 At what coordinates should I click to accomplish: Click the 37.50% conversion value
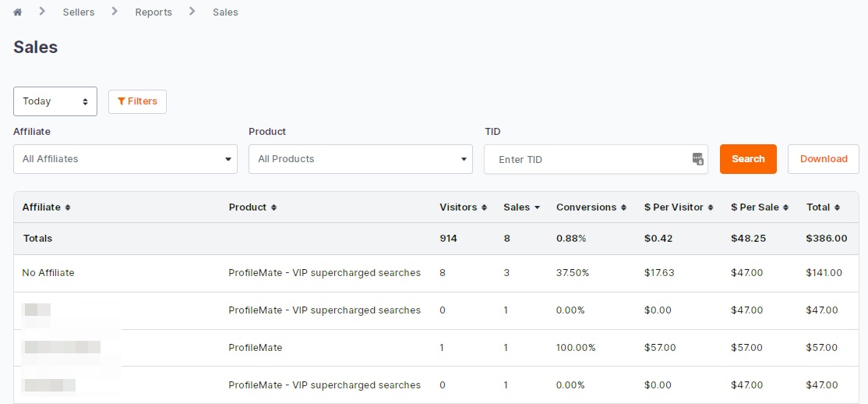tap(574, 273)
